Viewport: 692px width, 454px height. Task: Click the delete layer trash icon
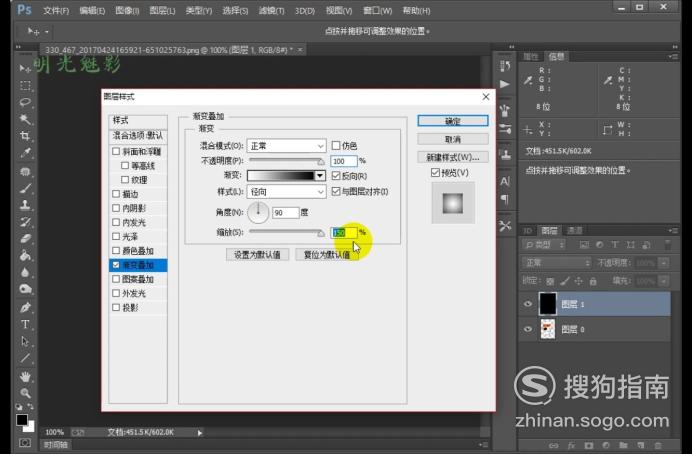coord(658,446)
